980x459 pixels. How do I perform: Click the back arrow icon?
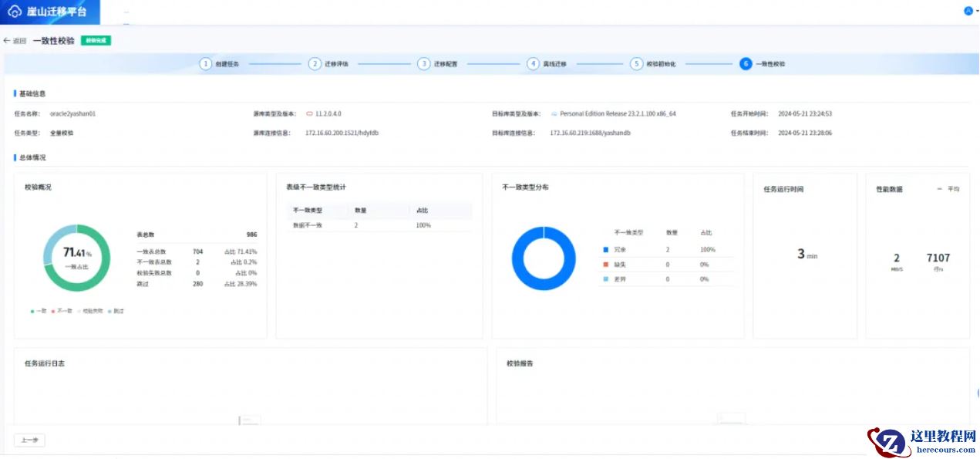pyautogui.click(x=7, y=41)
